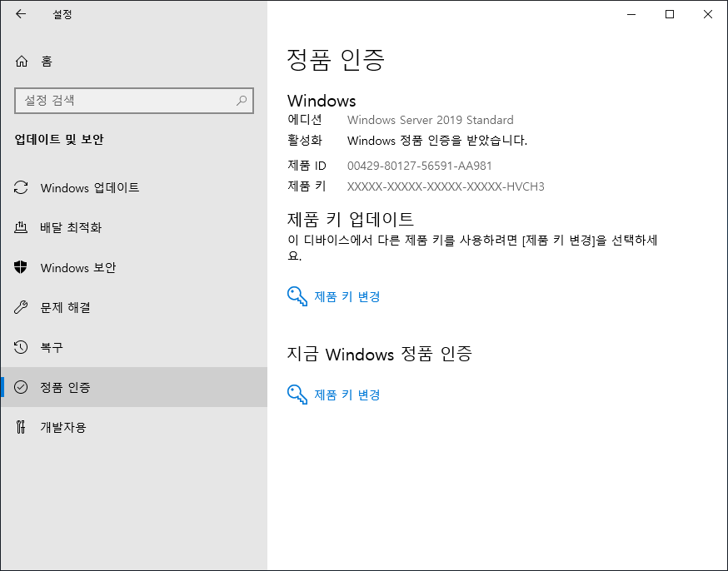Viewport: 728px width, 571px height.
Task: Click the 배달 최적화 icon
Action: pyautogui.click(x=21, y=227)
